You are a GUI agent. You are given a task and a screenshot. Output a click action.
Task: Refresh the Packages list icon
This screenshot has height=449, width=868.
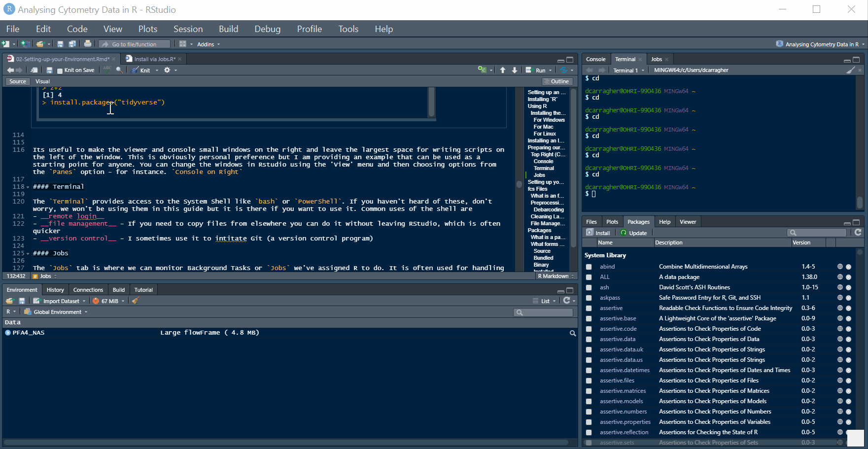pos(858,232)
